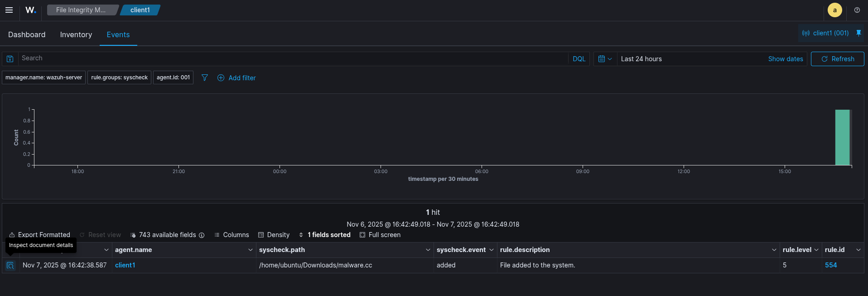Unpin agent client1 using pin icon
868x296 pixels.
click(x=858, y=33)
